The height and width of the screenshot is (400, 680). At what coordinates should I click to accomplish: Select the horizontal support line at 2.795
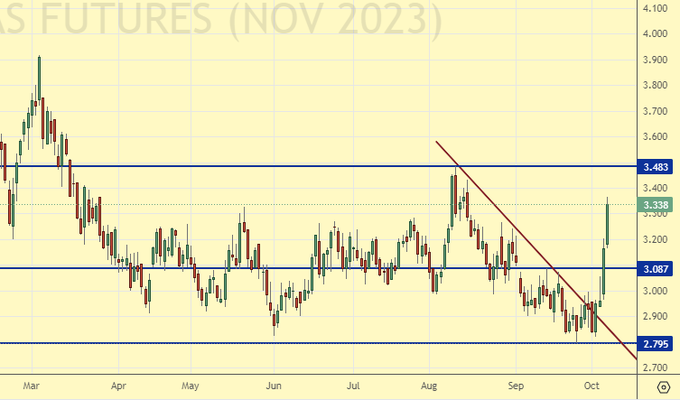coord(300,343)
